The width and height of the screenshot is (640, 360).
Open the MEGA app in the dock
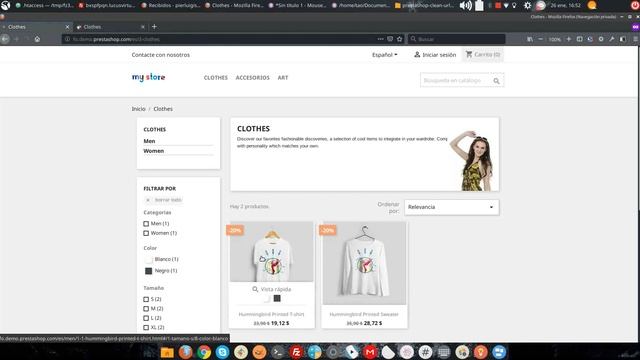(x=370, y=352)
